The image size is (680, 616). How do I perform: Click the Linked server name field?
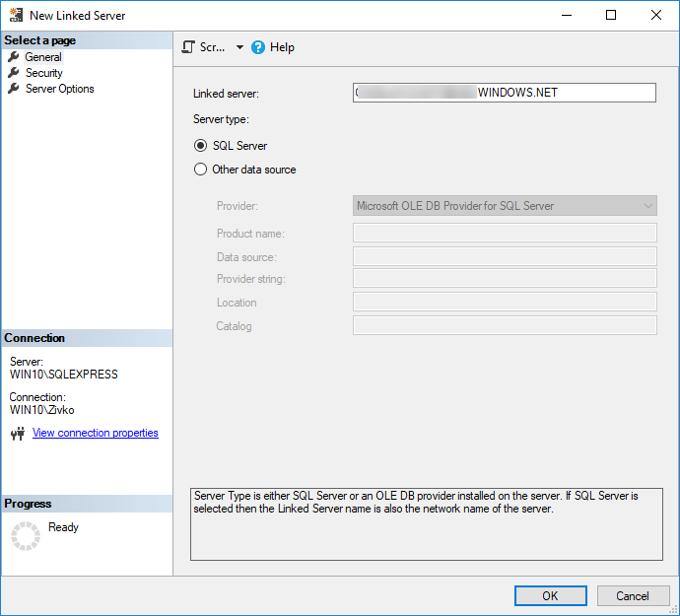[504, 93]
